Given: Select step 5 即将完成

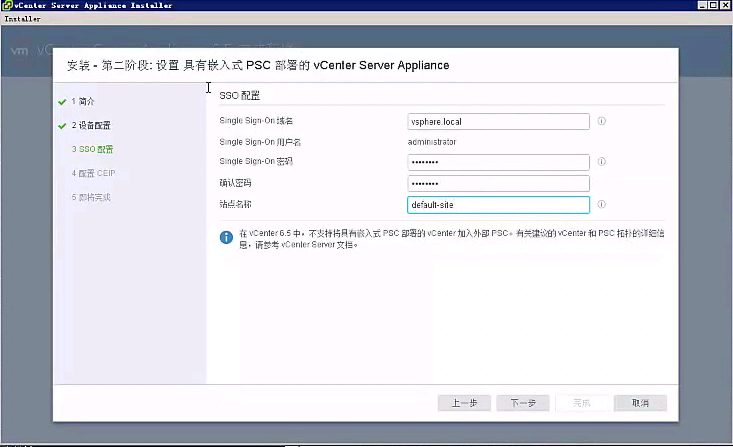Looking at the screenshot, I should click(x=91, y=197).
